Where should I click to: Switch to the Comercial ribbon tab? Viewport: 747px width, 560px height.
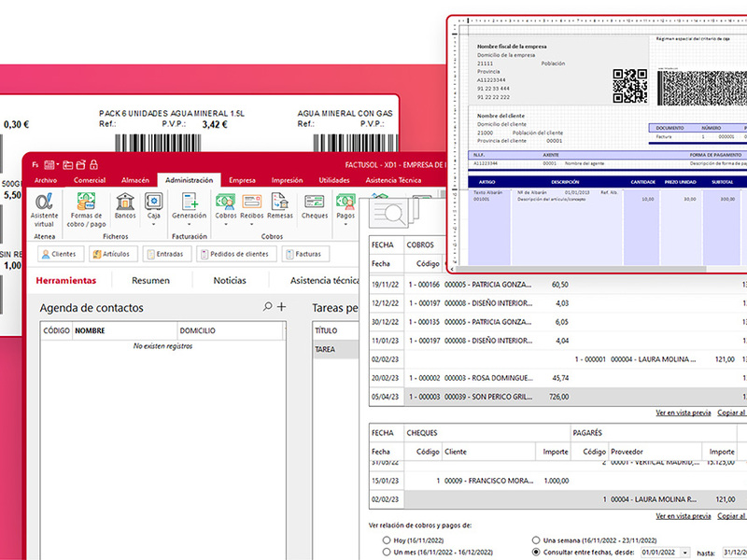tap(90, 180)
